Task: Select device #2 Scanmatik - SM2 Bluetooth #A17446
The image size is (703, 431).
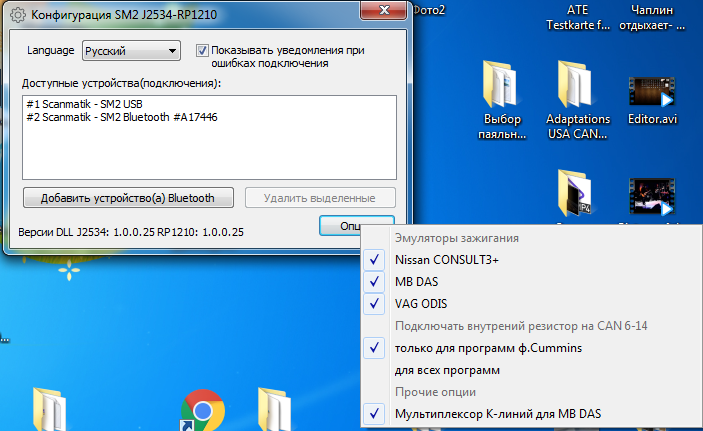Action: [x=122, y=117]
